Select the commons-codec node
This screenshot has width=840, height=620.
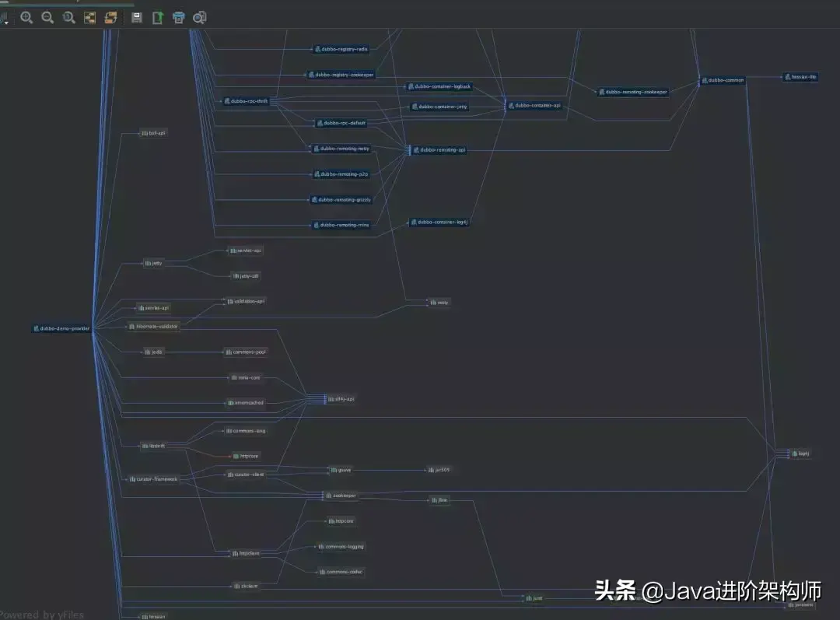[x=341, y=572]
